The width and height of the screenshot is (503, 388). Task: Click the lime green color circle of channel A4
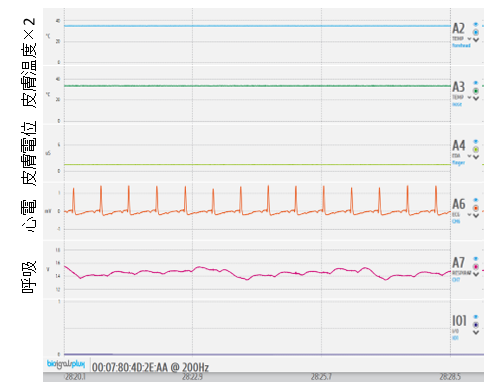click(x=476, y=149)
